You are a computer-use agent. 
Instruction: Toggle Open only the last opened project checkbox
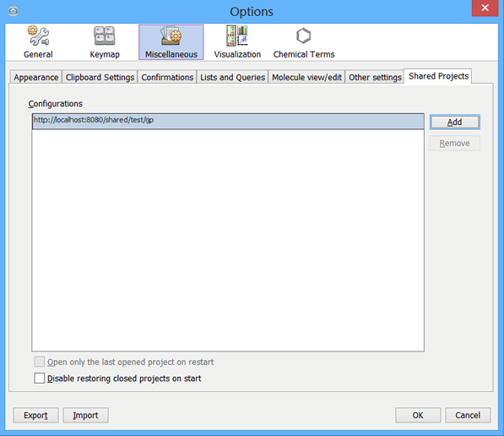(x=40, y=362)
